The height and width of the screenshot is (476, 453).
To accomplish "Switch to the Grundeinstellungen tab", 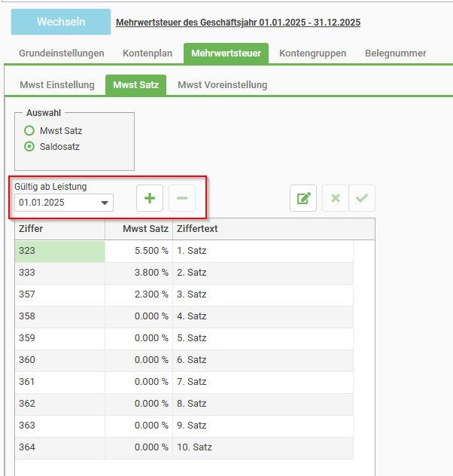I will 62,53.
